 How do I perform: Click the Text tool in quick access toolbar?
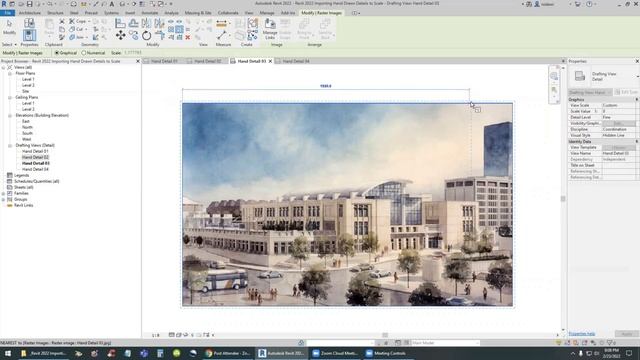(x=111, y=4)
